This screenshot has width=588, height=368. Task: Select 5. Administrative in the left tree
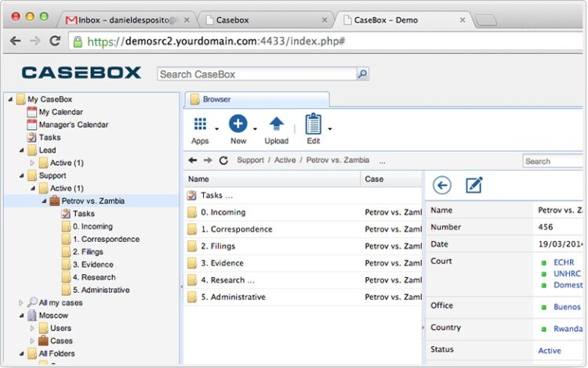click(x=101, y=290)
